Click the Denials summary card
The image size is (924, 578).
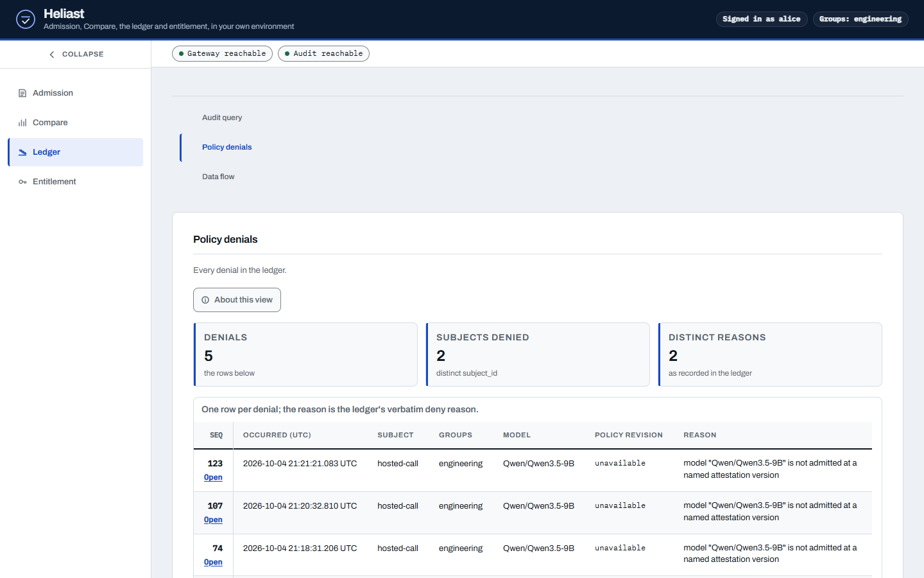(x=305, y=355)
